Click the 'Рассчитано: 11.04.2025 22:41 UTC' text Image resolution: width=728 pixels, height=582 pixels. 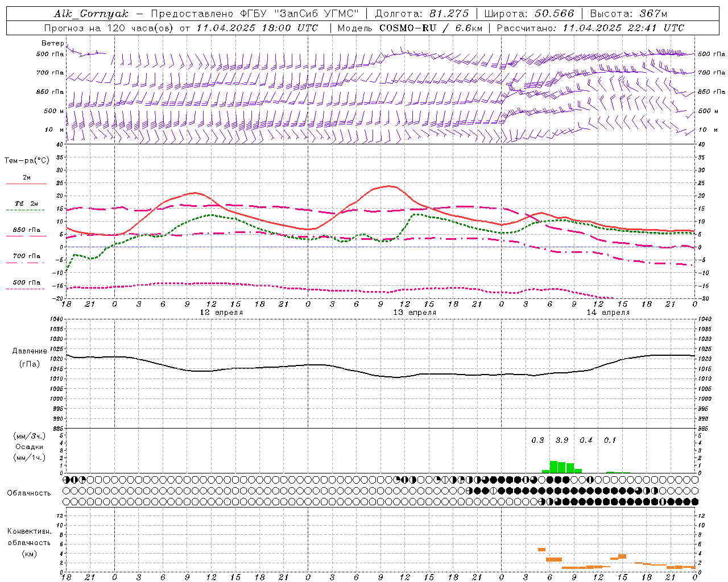590,28
